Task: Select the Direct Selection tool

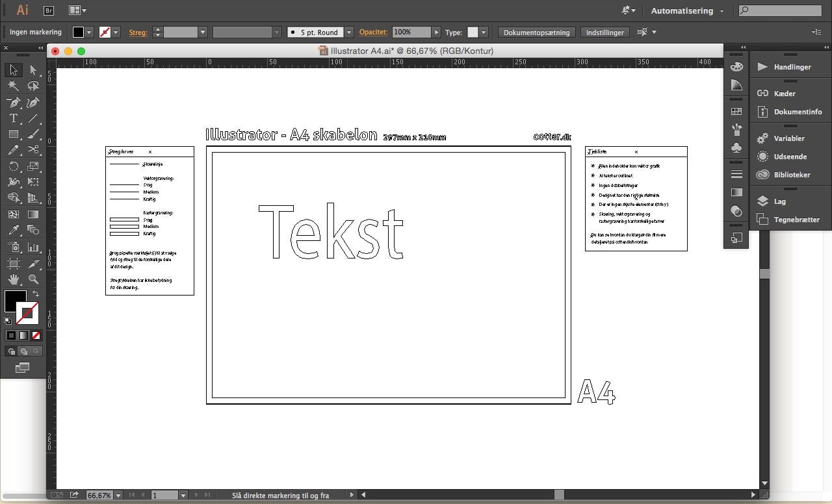Action: tap(33, 70)
